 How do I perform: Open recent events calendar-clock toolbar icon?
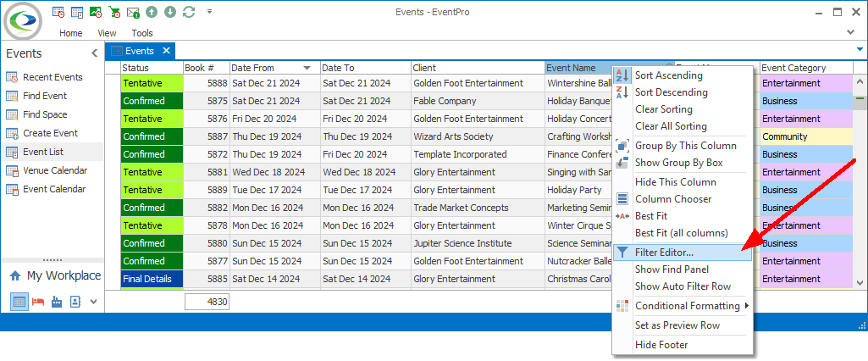pos(58,12)
